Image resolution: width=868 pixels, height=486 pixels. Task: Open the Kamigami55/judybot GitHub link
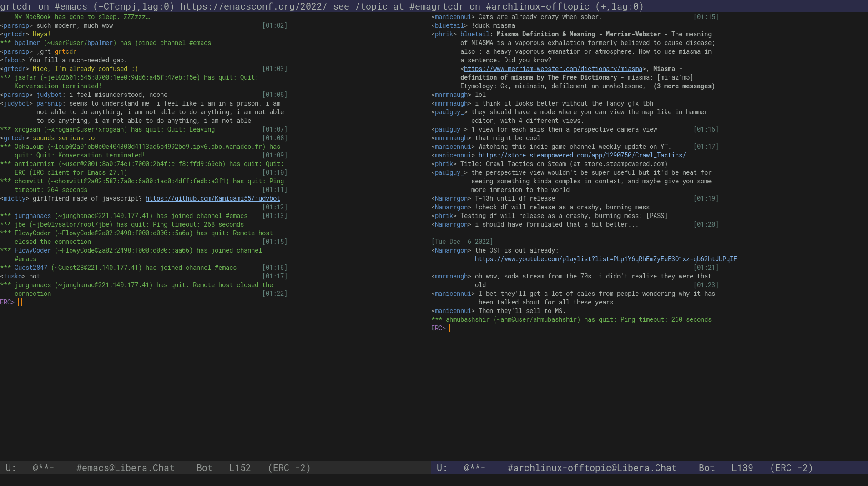213,198
